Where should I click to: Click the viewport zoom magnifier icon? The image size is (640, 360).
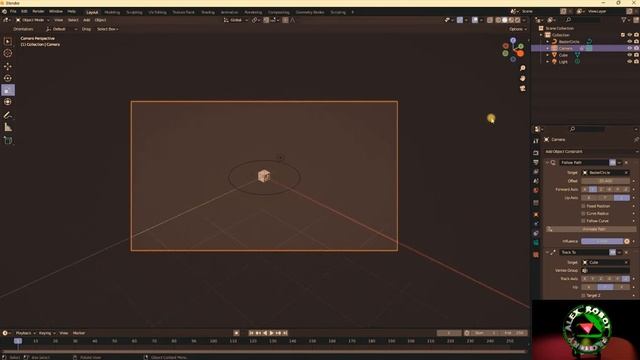click(x=522, y=68)
